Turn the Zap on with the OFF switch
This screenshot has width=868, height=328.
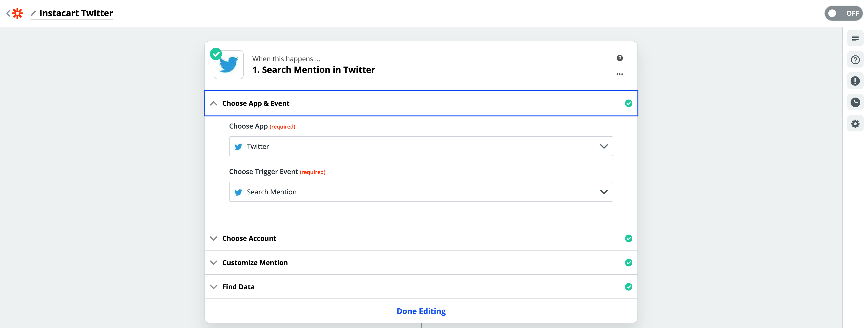click(x=843, y=13)
